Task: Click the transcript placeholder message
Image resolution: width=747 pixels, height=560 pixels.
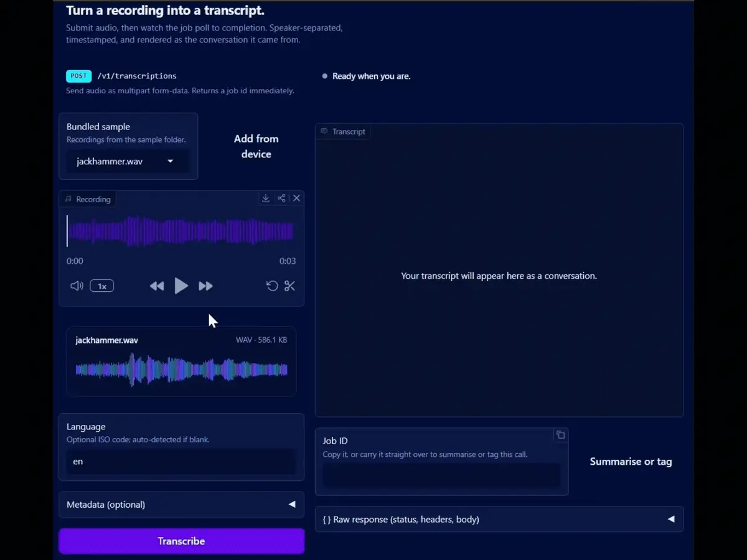Action: click(x=499, y=276)
